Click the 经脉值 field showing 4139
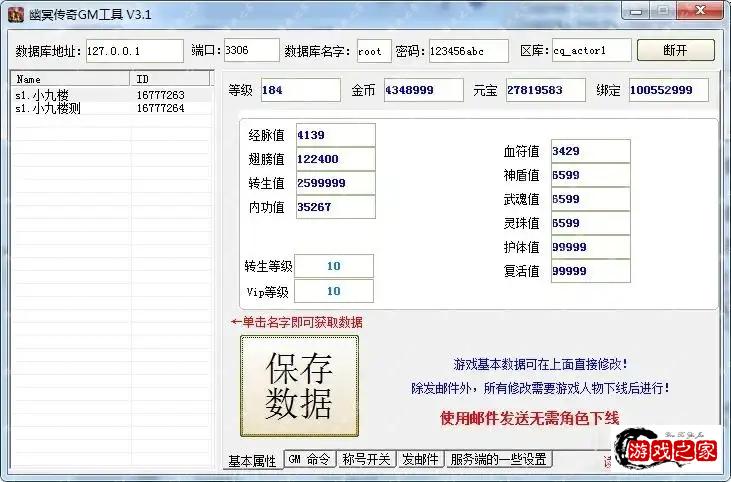Screen dimensions: 731x482 [x=336, y=135]
